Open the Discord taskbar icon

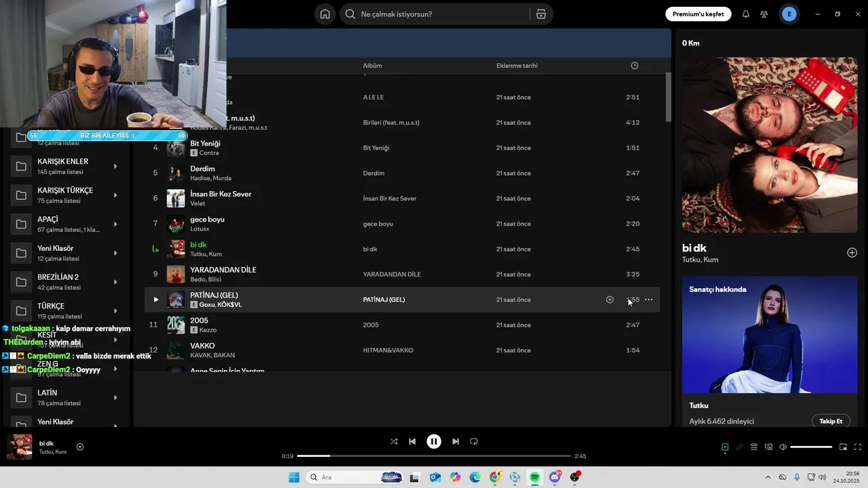click(555, 477)
